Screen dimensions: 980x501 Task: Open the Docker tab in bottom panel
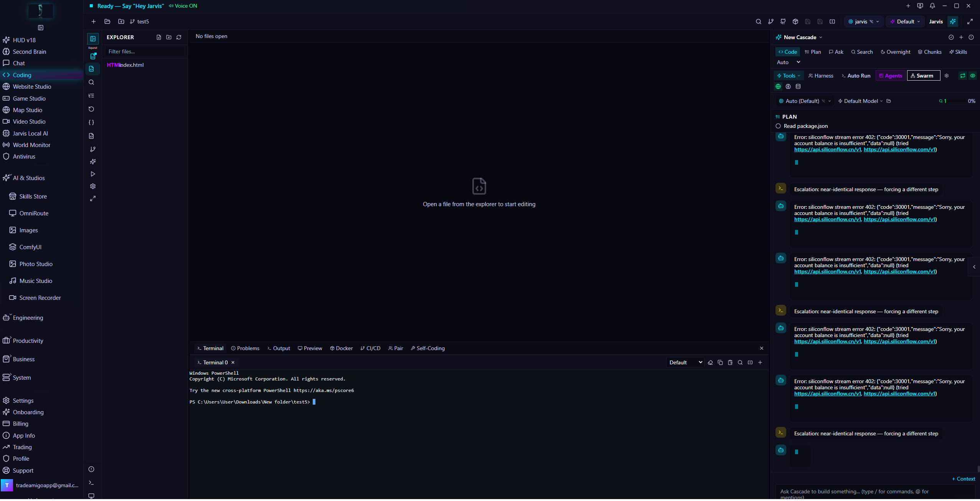click(x=341, y=348)
